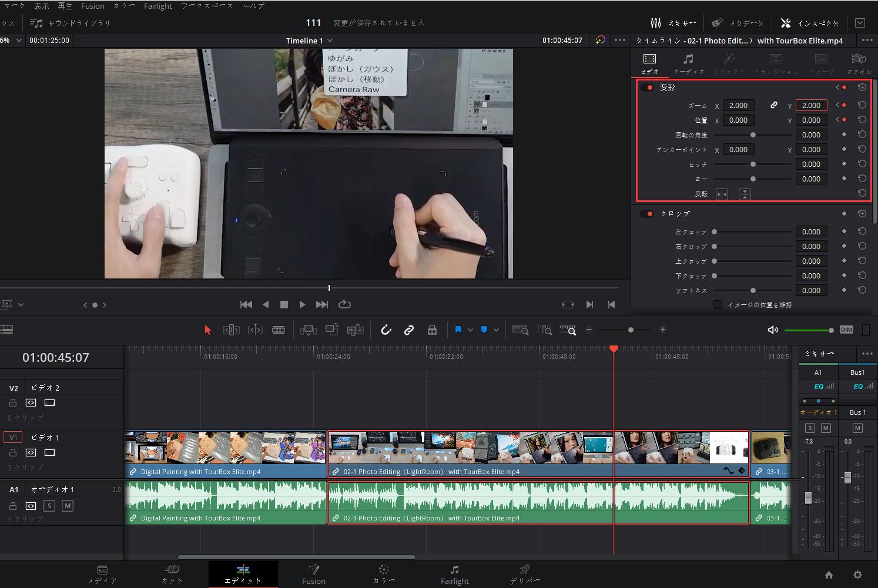The height and width of the screenshot is (588, 878).
Task: Toggle the Linked selection chain icon
Action: click(409, 330)
